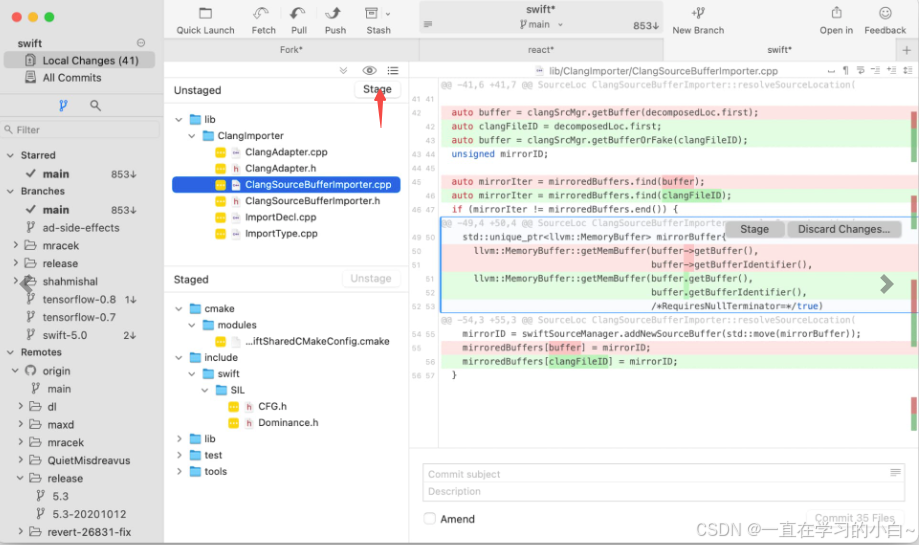Select Local Changes (41) in the sidebar
The height and width of the screenshot is (545, 919).
point(80,60)
